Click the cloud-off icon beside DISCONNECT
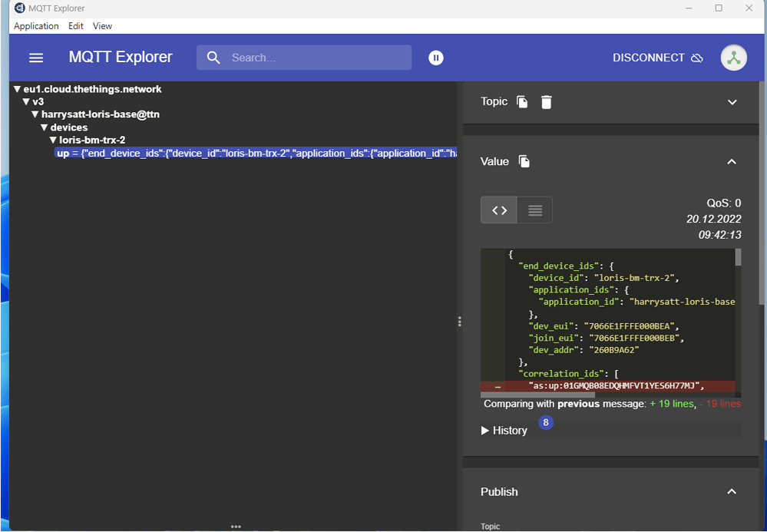 696,58
